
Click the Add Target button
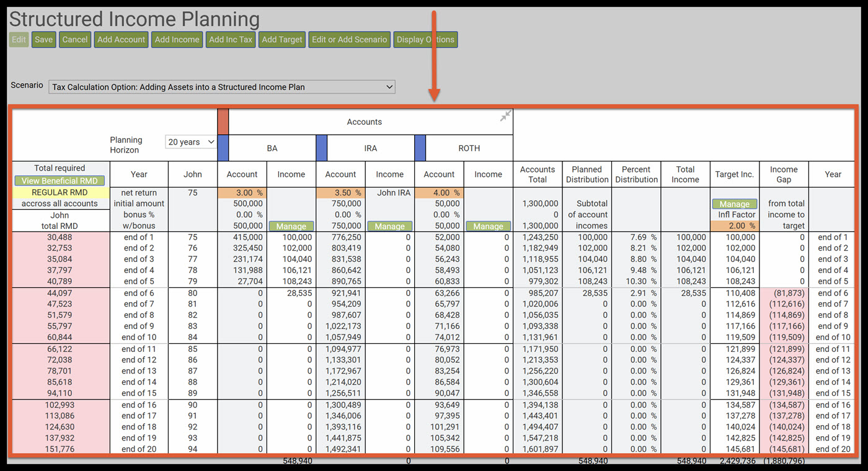tap(282, 40)
